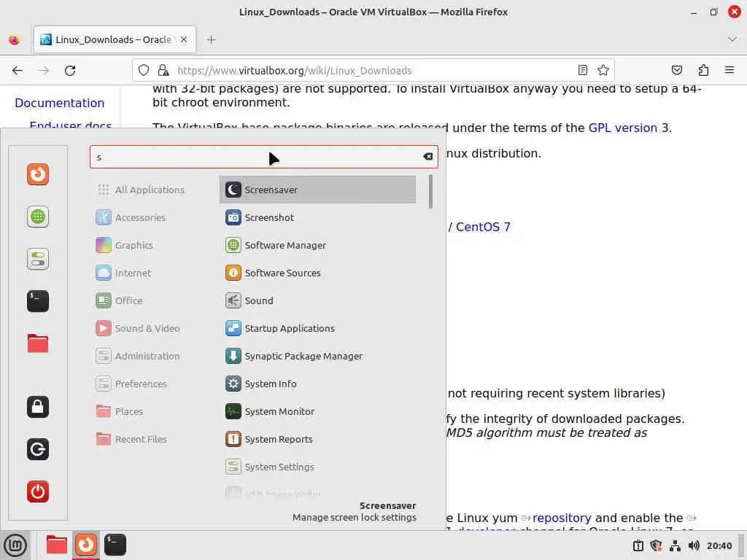Open System Reports
Screen dimensions: 747x560
pyautogui.click(x=317, y=439)
